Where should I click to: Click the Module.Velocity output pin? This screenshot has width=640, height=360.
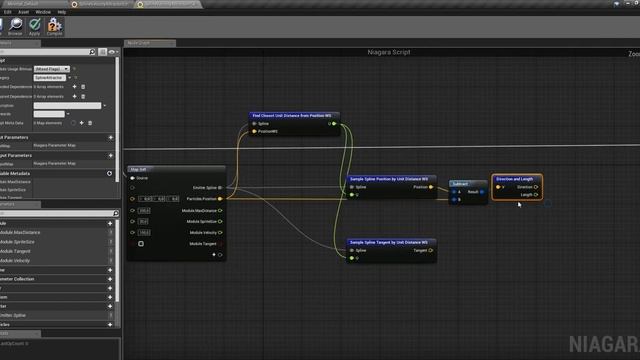220,233
